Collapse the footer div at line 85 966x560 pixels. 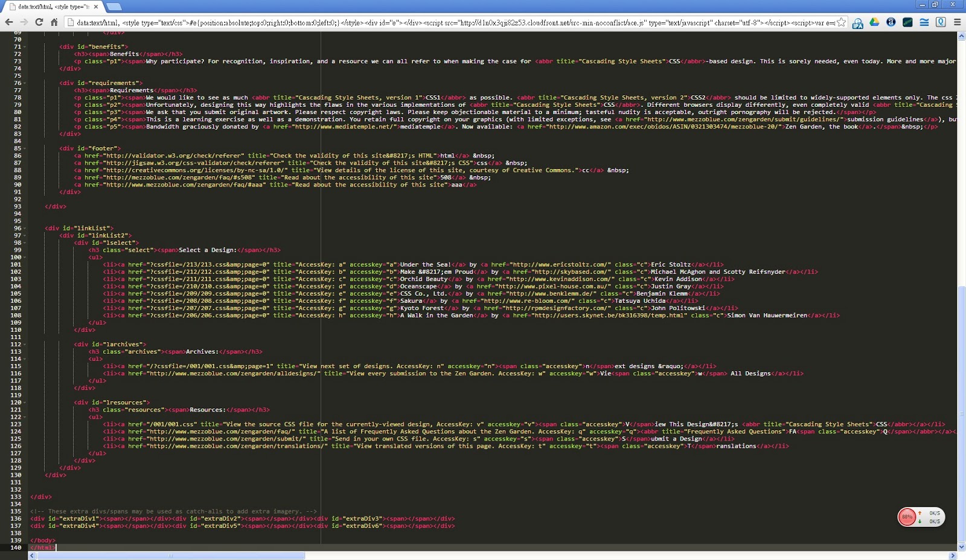click(x=25, y=148)
